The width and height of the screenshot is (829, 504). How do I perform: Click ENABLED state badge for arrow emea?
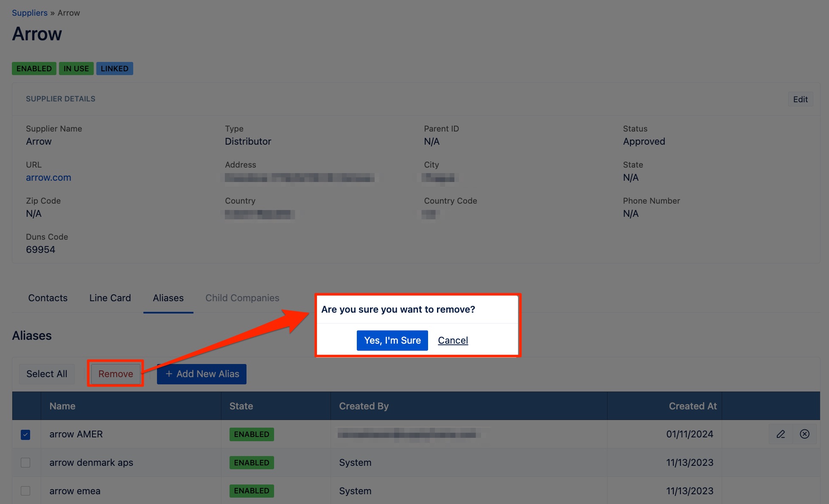(x=252, y=491)
